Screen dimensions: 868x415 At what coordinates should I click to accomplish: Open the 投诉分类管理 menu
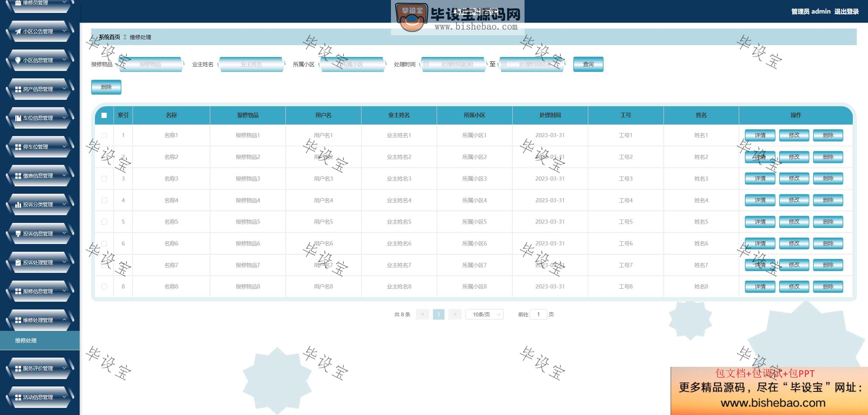pyautogui.click(x=40, y=205)
